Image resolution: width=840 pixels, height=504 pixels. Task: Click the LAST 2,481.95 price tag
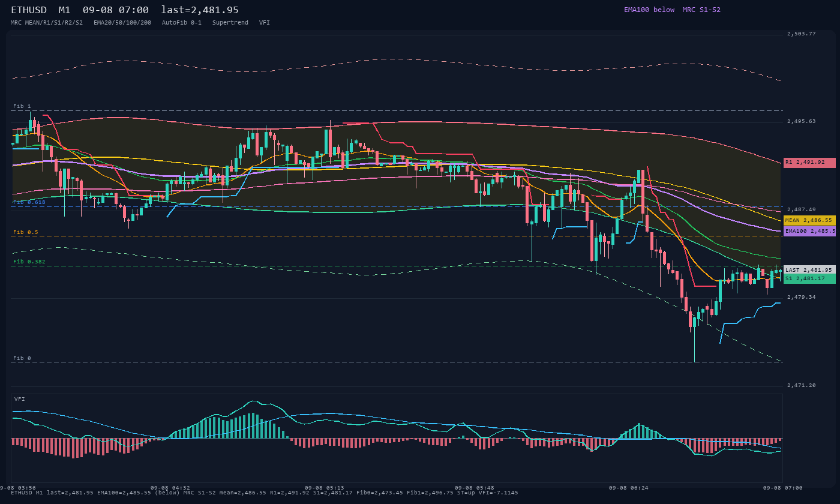point(809,270)
